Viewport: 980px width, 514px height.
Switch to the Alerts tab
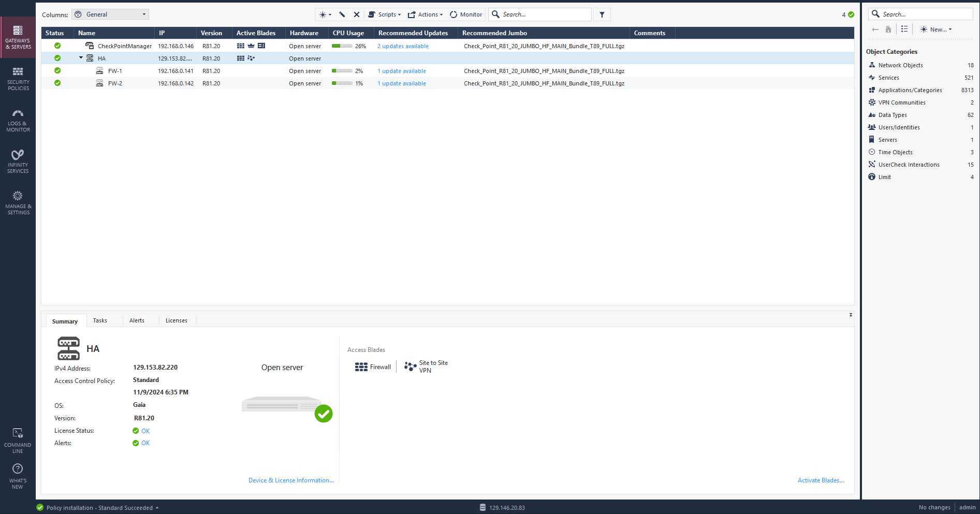click(x=137, y=320)
